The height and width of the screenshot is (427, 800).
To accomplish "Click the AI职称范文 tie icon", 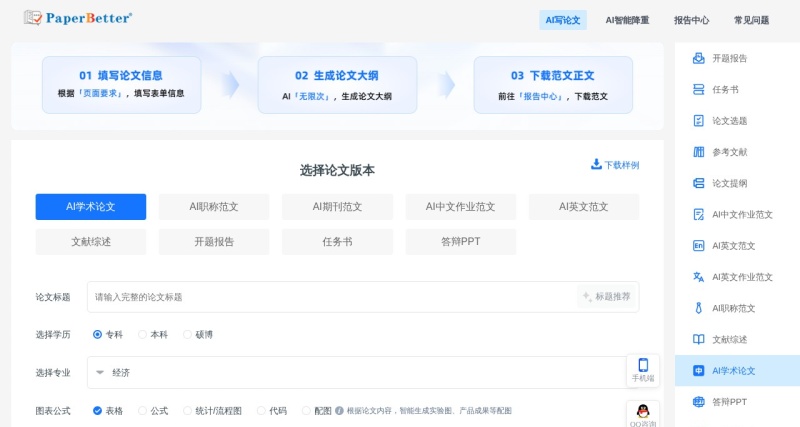I will [698, 308].
